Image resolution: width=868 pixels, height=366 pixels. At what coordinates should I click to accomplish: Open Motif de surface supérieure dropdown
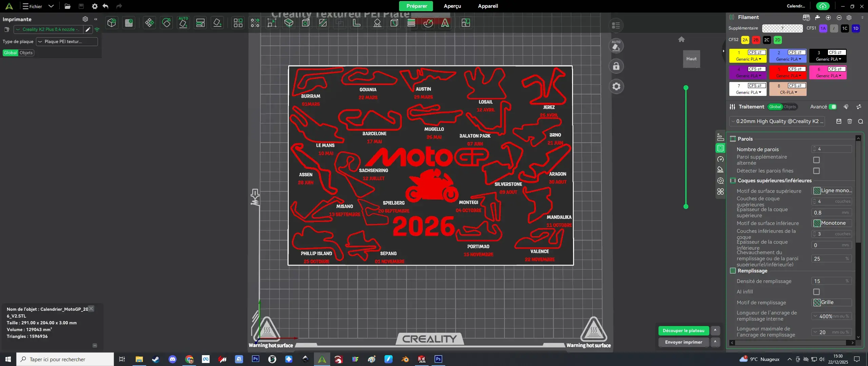tap(832, 191)
